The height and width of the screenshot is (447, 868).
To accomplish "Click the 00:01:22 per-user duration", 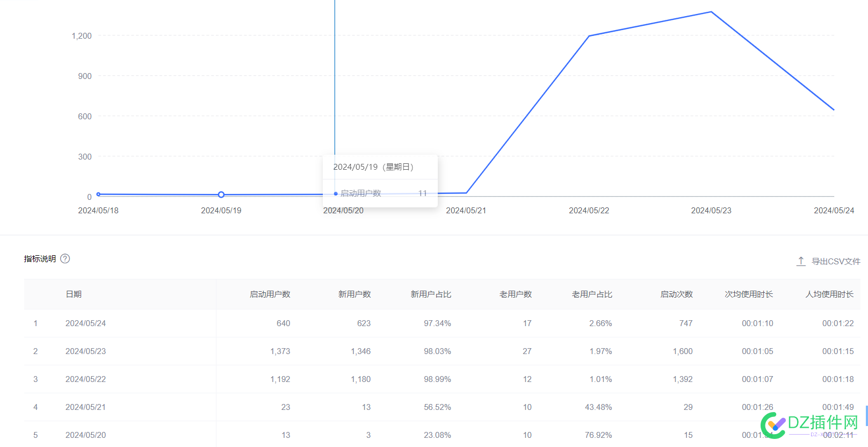I will [x=838, y=323].
